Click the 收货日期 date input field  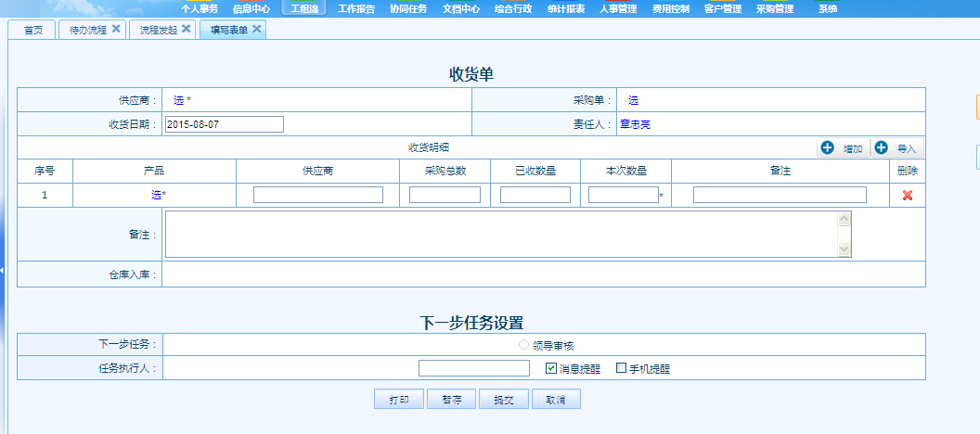(224, 124)
